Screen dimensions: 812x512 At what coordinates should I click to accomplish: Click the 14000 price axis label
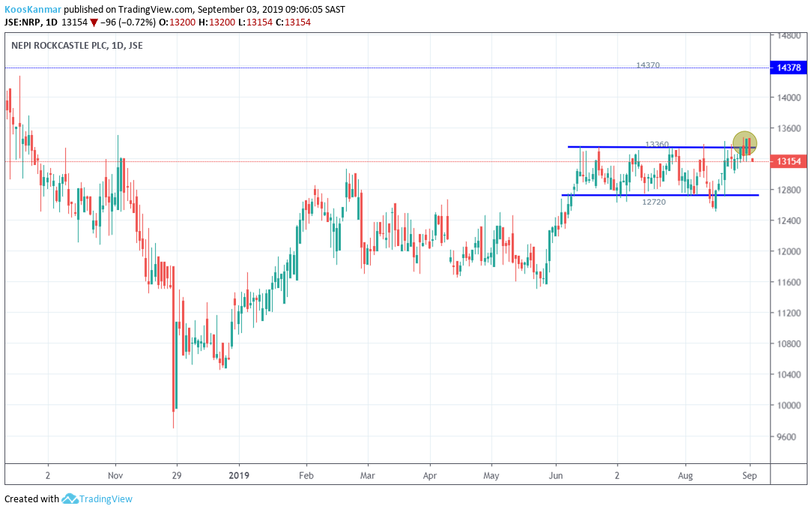pos(788,97)
